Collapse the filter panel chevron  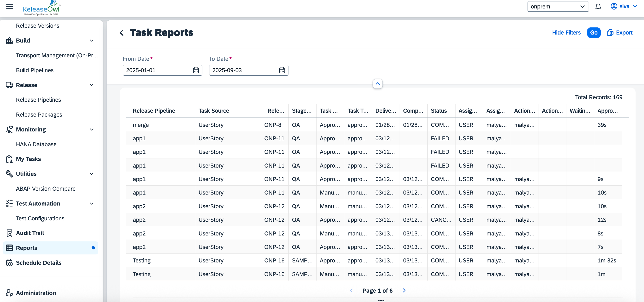(377, 84)
